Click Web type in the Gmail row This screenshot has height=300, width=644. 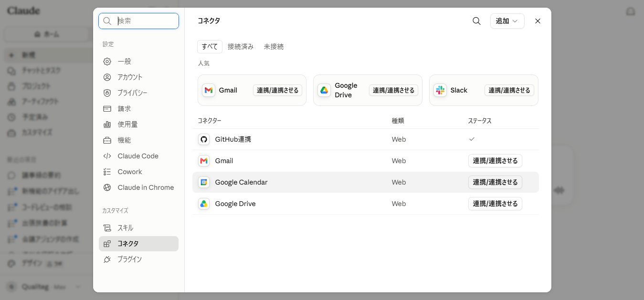(399, 161)
